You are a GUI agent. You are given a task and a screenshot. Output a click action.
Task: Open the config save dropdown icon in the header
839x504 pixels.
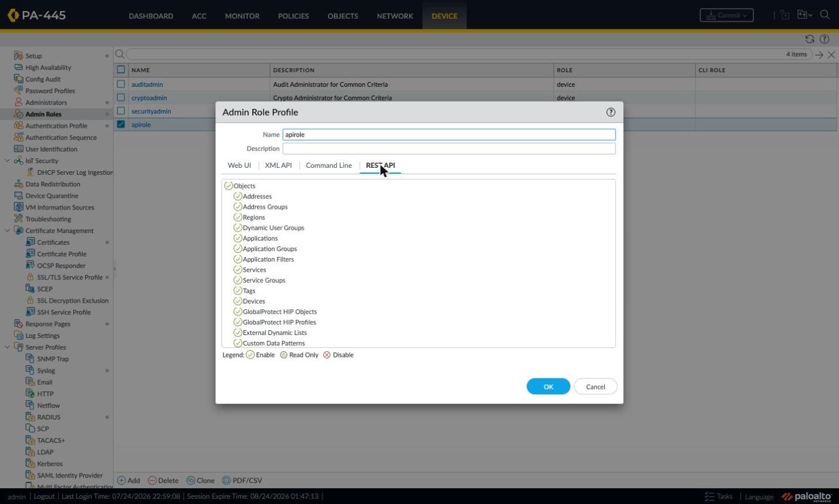tap(804, 15)
